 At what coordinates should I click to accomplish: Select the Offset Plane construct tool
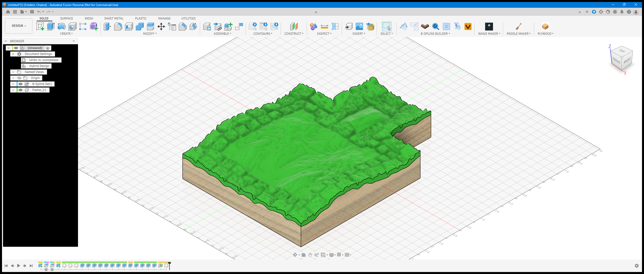pos(294,26)
